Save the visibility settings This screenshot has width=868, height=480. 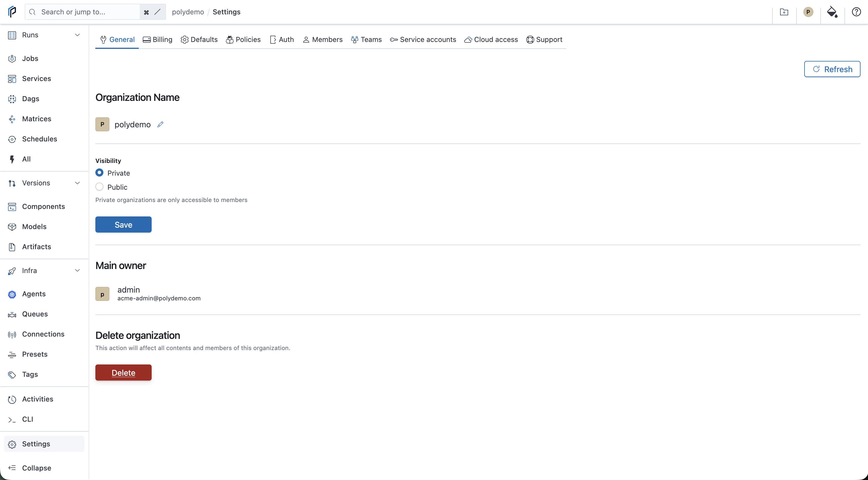[x=123, y=224]
